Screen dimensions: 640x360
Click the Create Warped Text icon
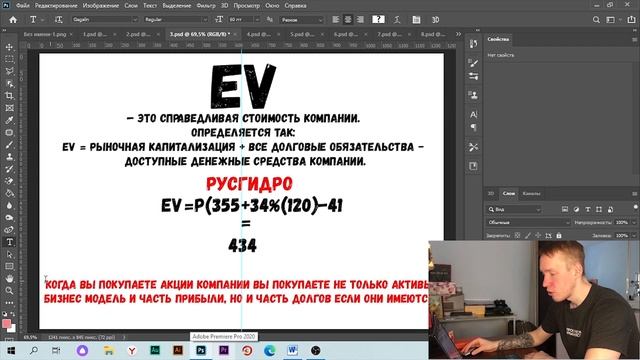[397, 20]
